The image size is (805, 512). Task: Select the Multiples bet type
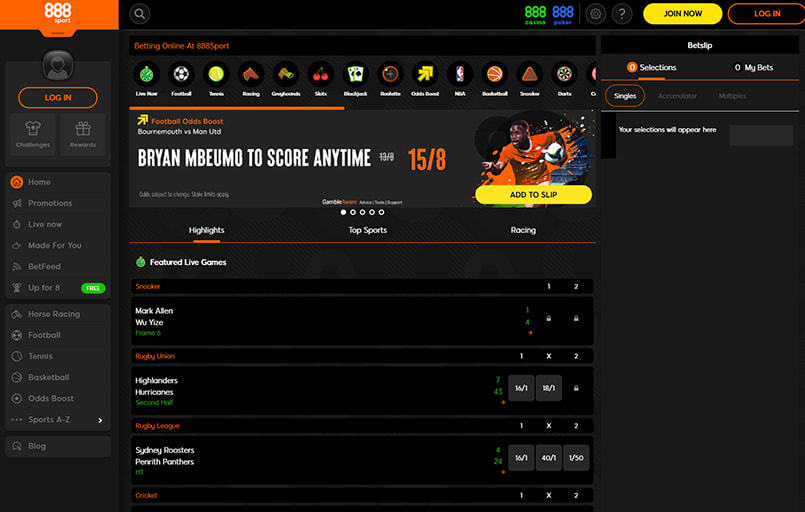[x=732, y=96]
